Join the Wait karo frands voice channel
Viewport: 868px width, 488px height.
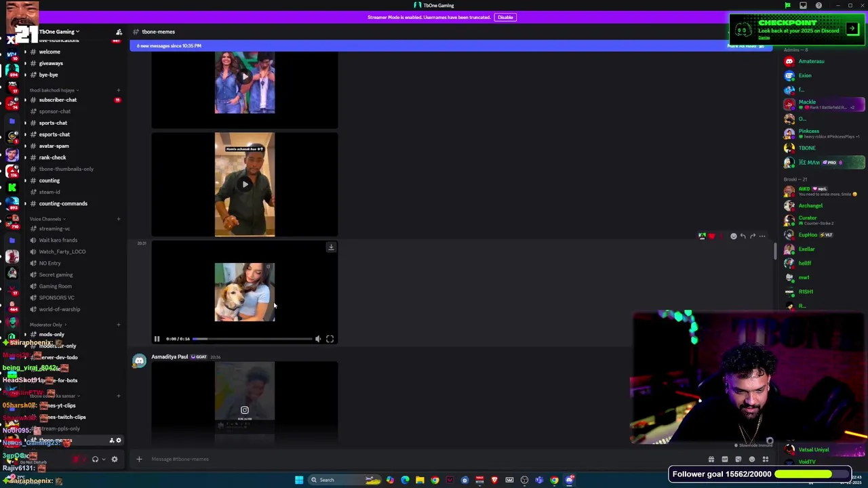[x=58, y=240]
